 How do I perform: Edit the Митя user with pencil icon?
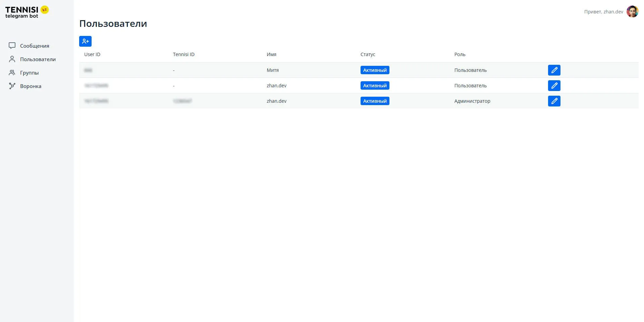pyautogui.click(x=554, y=70)
